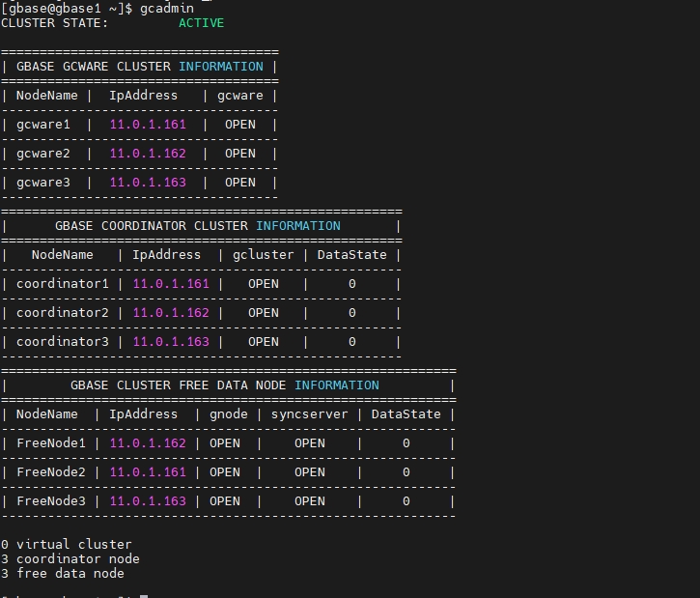Click gcluster OPEN in coordinator3 row
Screen dimensions: 700x598
[264, 342]
